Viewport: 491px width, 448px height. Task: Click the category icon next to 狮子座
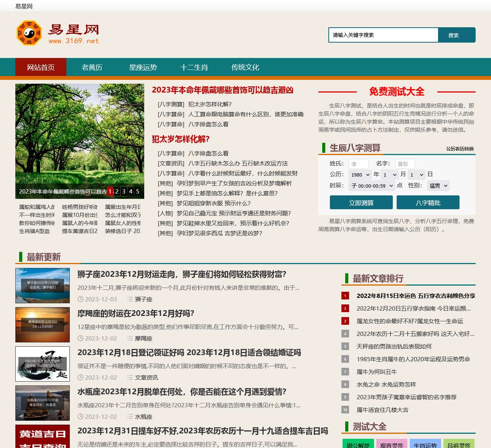coord(130,299)
